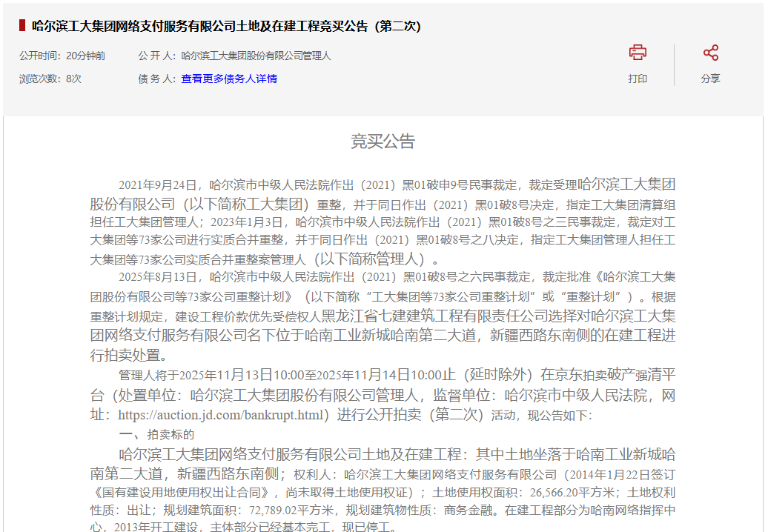This screenshot has width=768, height=532.
Task: Click the 公开人 name 哈尔滨工大集团股份有限公司管理人
Action: click(256, 56)
